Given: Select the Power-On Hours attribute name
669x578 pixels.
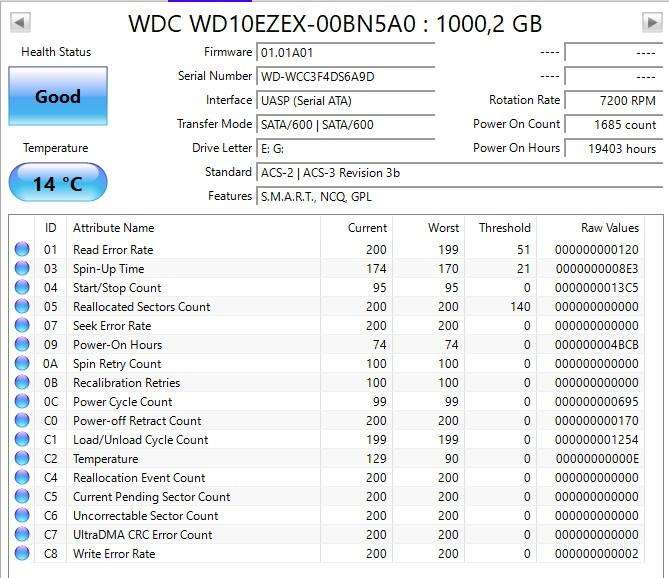Looking at the screenshot, I should point(117,345).
